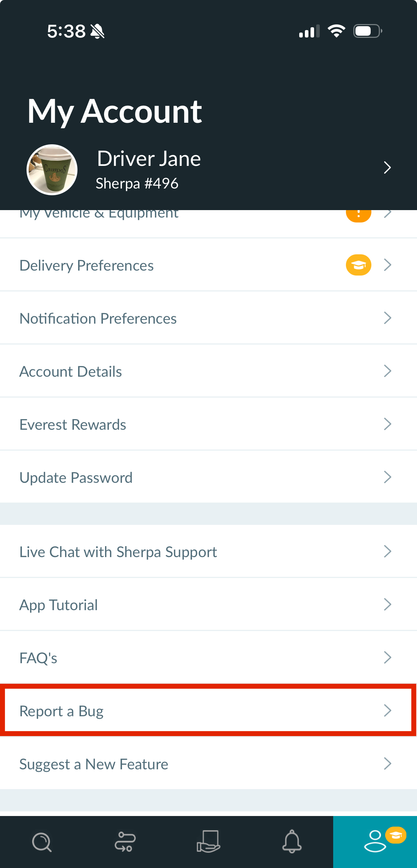Open Suggest a New Feature

(x=94, y=764)
